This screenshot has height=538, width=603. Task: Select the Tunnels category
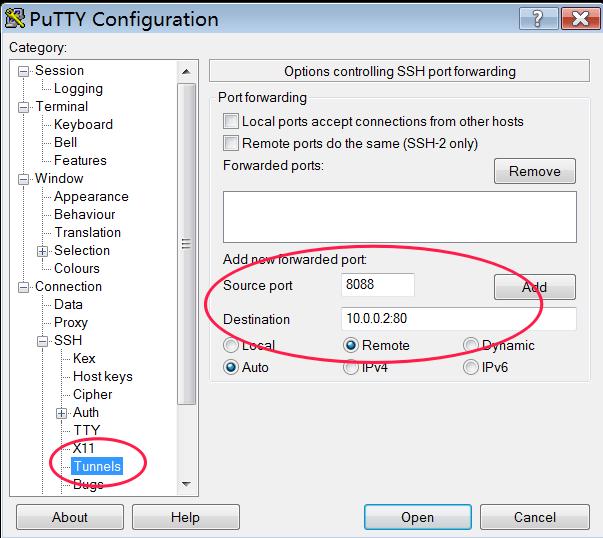coord(97,466)
